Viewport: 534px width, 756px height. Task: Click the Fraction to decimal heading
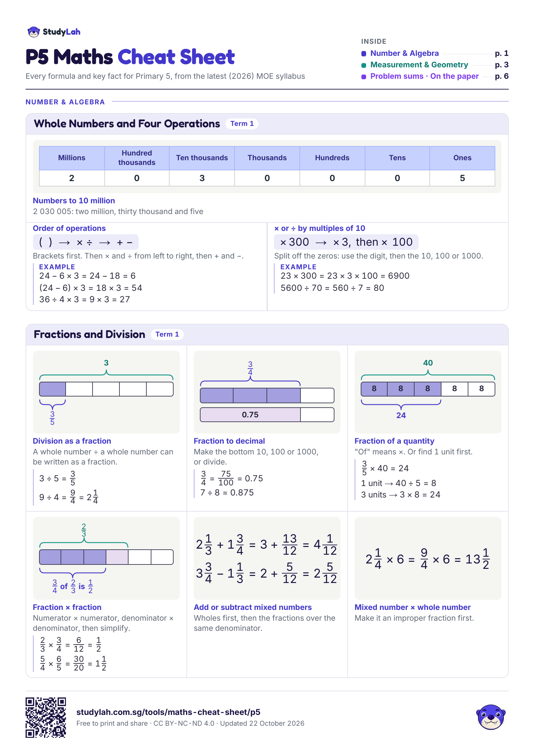[229, 441]
